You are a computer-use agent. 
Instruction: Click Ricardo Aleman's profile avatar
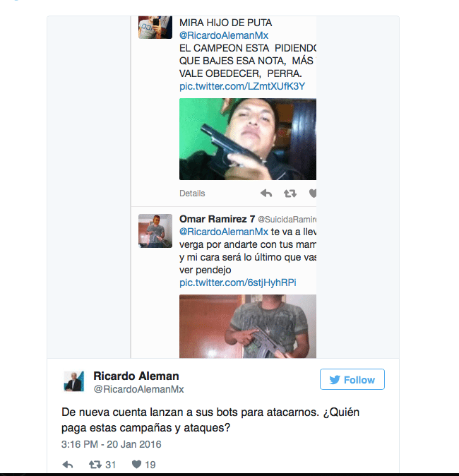(73, 381)
